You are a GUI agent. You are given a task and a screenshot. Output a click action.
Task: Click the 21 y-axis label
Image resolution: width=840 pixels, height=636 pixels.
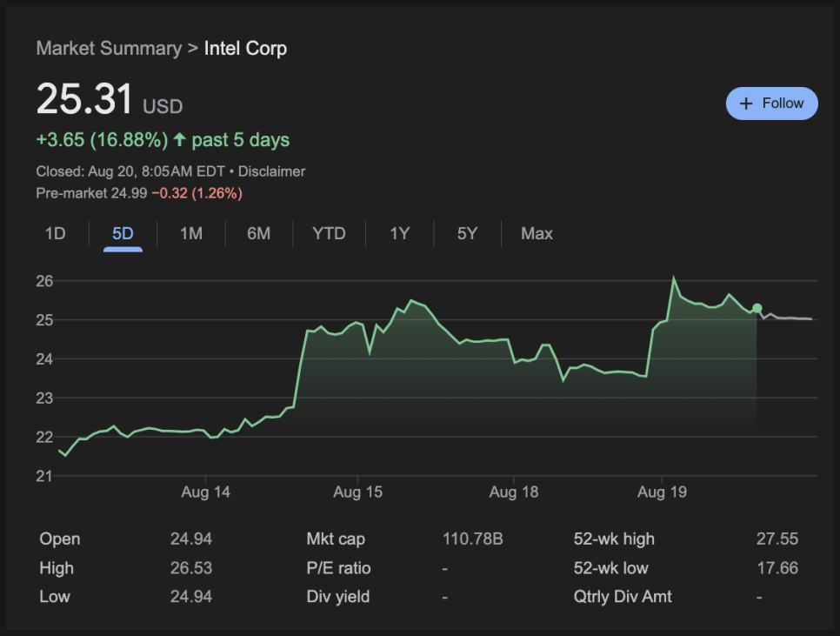click(44, 476)
